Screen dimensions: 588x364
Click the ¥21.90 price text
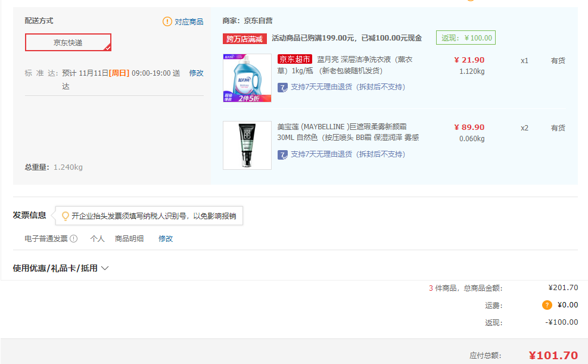click(469, 60)
